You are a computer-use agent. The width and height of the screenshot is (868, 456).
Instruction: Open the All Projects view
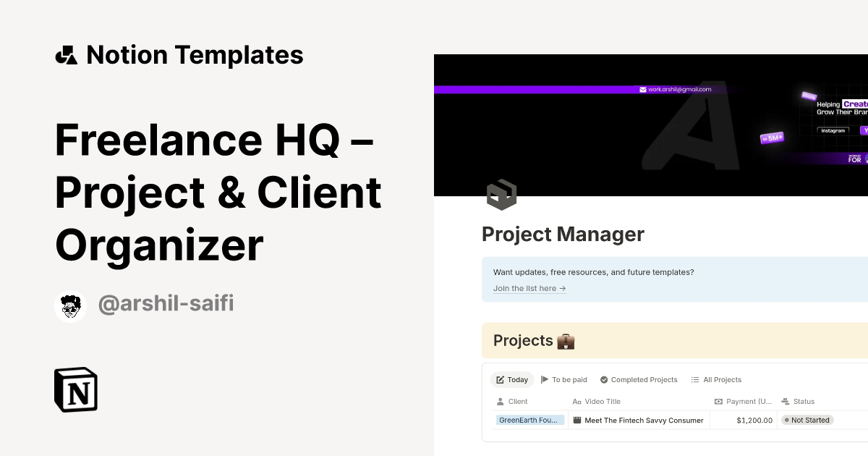point(716,379)
